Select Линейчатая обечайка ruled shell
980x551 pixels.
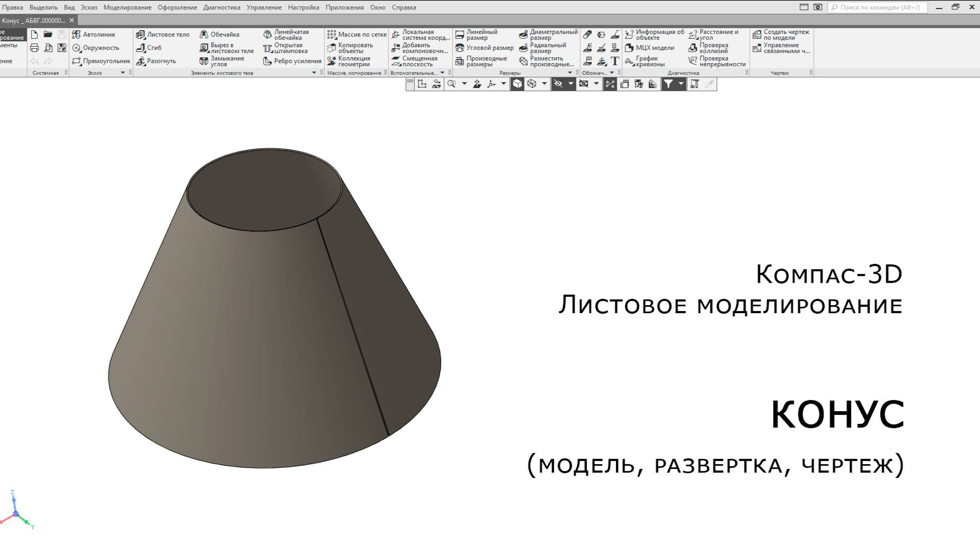coord(286,34)
